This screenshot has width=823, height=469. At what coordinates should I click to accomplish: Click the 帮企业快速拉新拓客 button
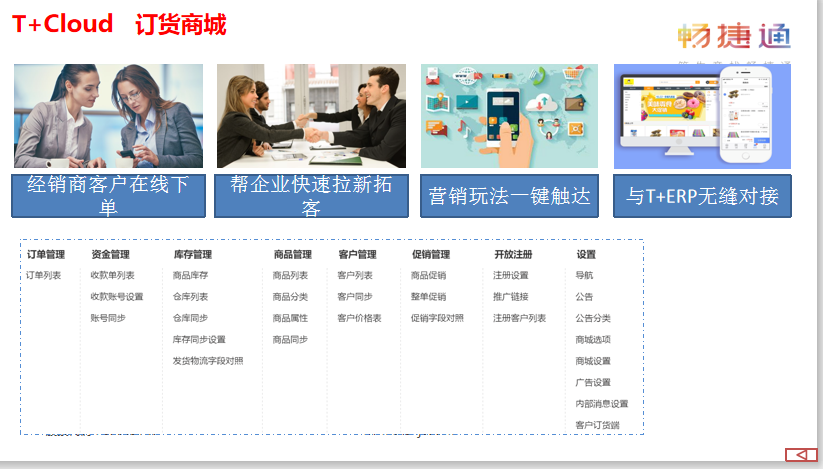311,196
